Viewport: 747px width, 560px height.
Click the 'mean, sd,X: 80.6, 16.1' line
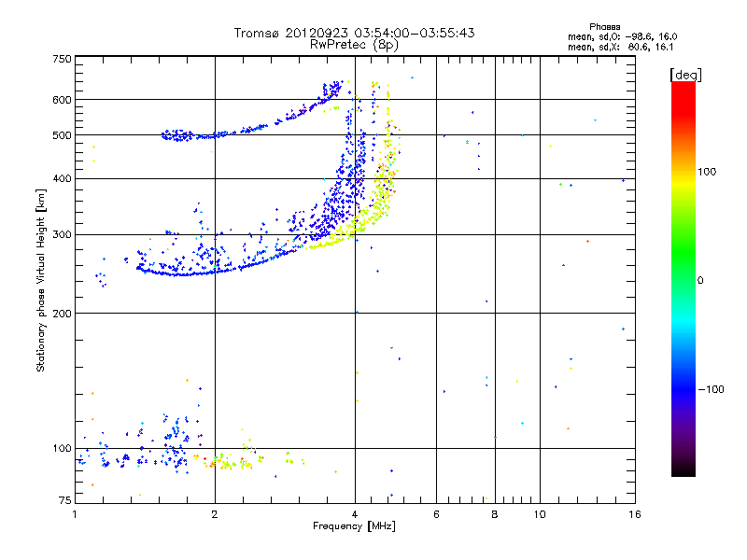(x=620, y=48)
